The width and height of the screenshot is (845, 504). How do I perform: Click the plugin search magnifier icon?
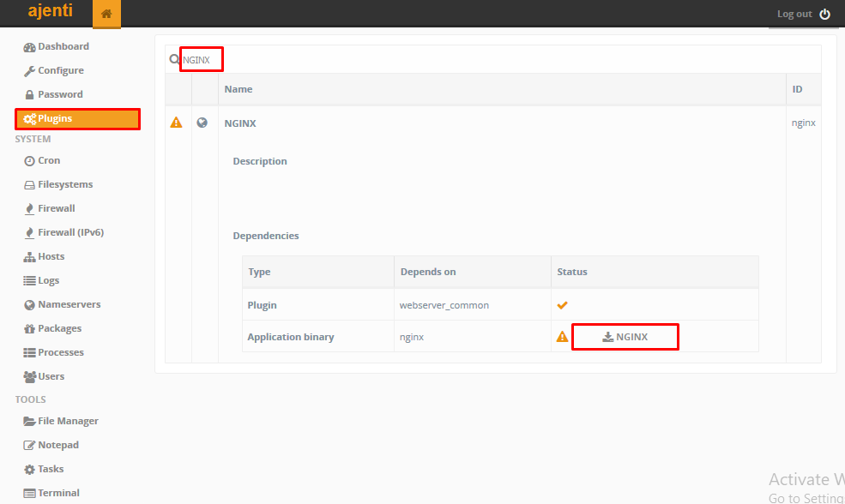[x=174, y=59]
